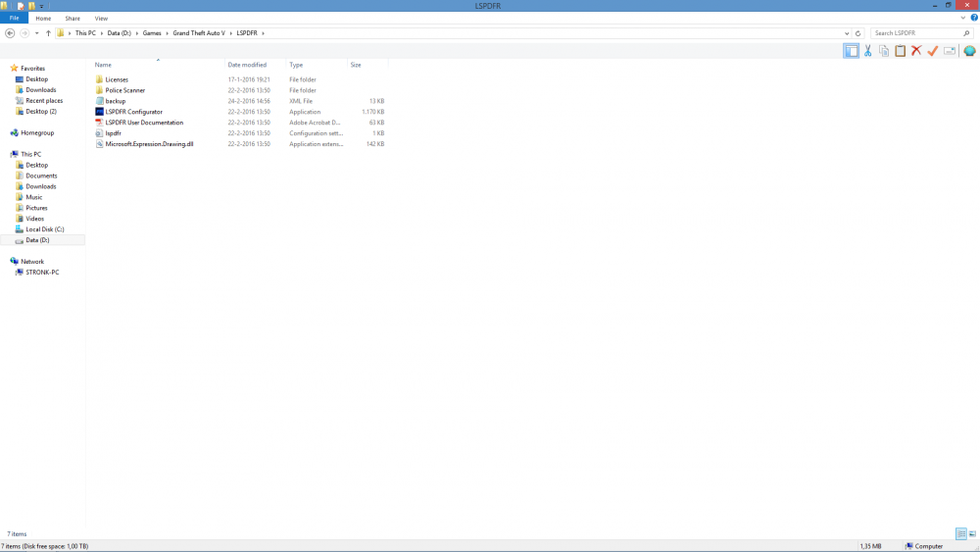Go back with the Back arrow button
This screenshot has height=552, width=980.
point(10,33)
